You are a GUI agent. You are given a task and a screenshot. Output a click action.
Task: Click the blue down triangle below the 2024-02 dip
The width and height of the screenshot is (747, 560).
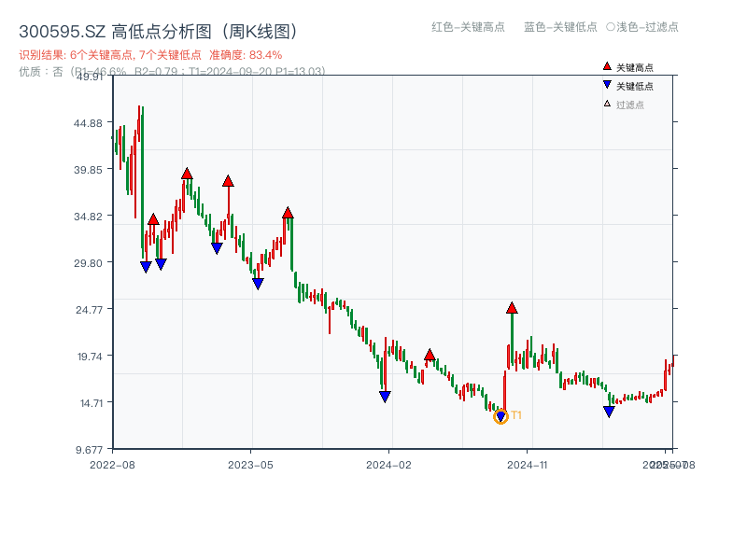point(385,396)
